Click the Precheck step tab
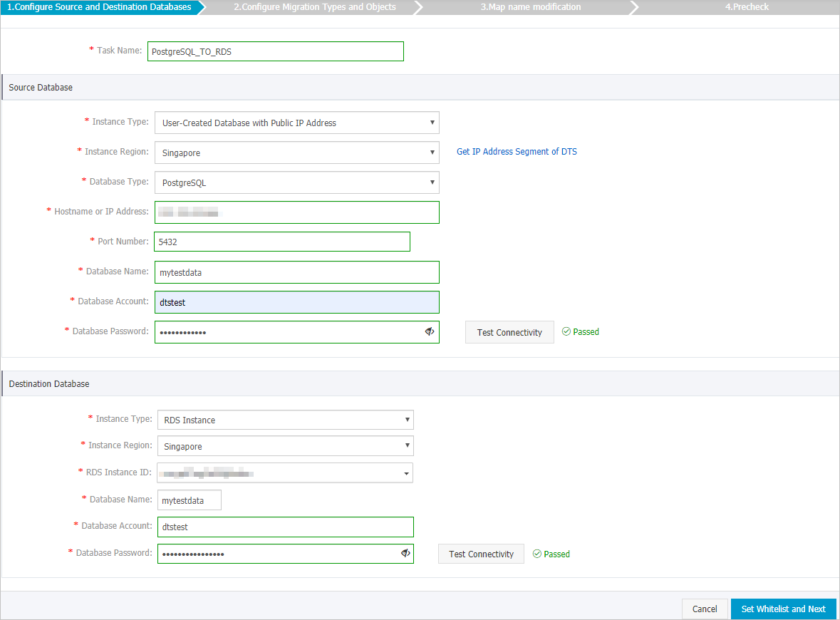 click(x=747, y=7)
